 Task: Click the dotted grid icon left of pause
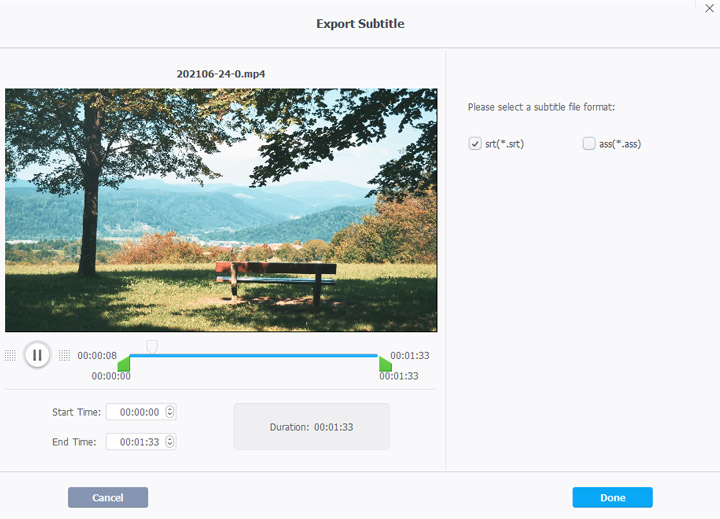[10, 355]
